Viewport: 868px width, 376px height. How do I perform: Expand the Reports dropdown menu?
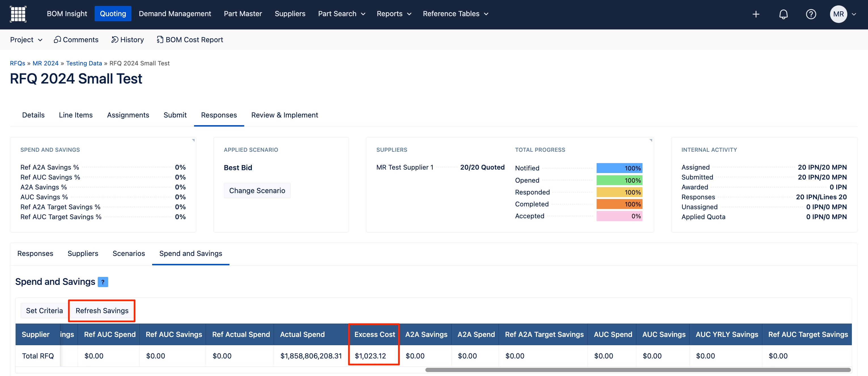pyautogui.click(x=393, y=14)
